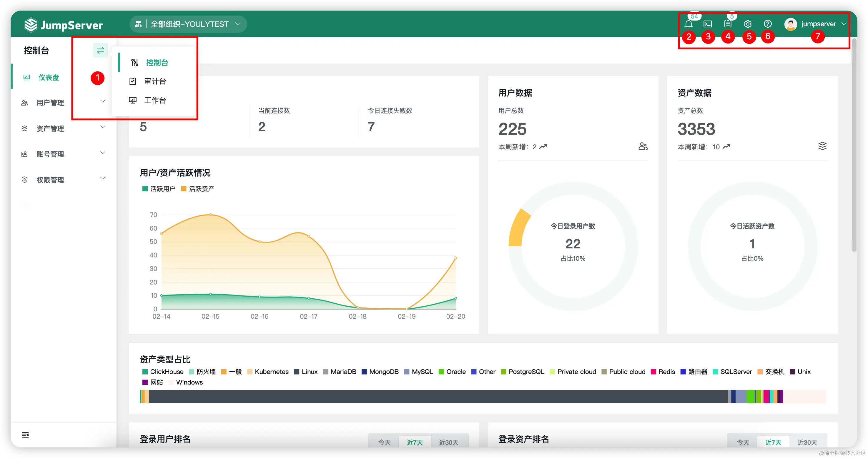868x458 pixels.
Task: Toggle MySQL legend in asset type chart
Action: (418, 372)
